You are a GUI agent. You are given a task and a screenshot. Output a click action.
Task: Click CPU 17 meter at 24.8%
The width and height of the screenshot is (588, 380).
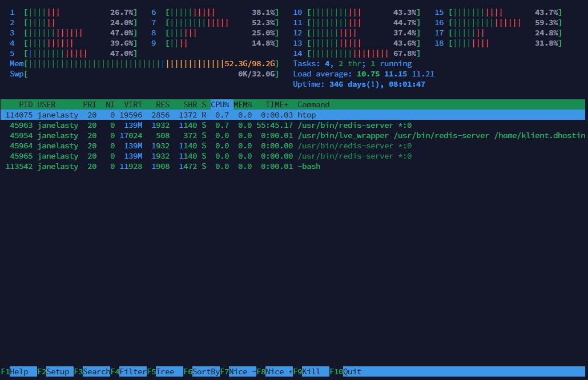click(x=498, y=33)
